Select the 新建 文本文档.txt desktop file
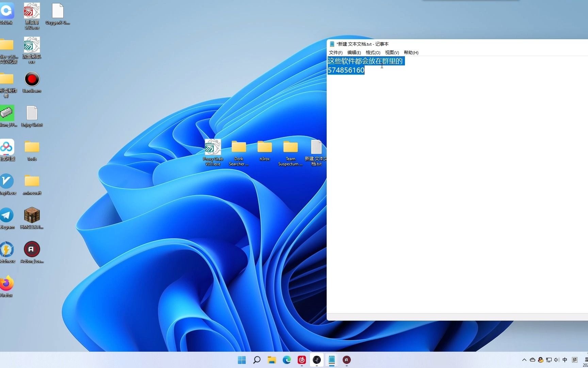 click(316, 153)
